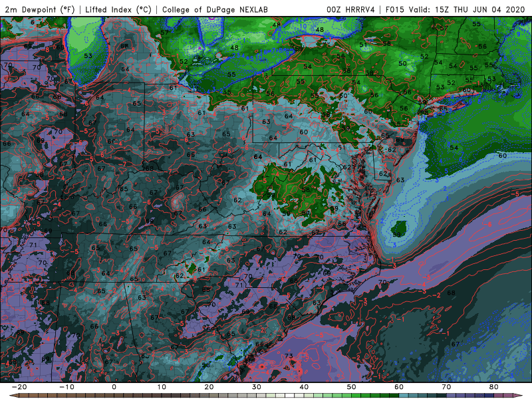Click the '10' label on the color scale
The height and width of the screenshot is (399, 532).
[162, 387]
